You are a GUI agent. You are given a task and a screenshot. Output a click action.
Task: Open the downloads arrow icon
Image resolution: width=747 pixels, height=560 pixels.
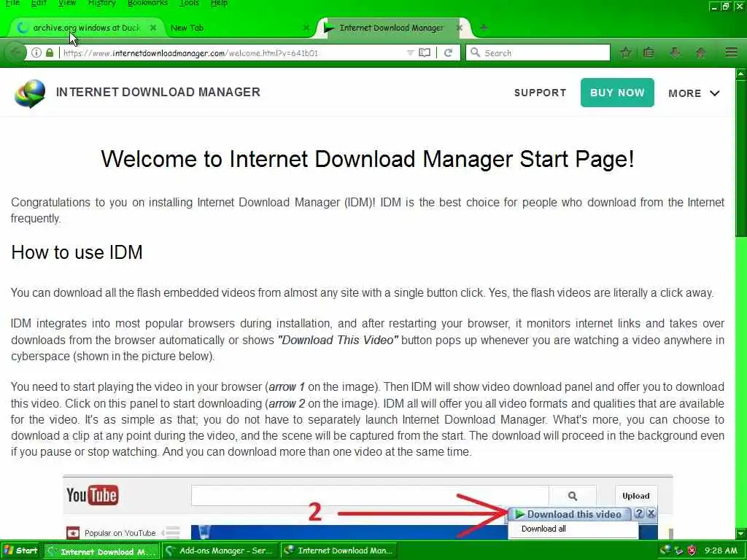pos(675,52)
